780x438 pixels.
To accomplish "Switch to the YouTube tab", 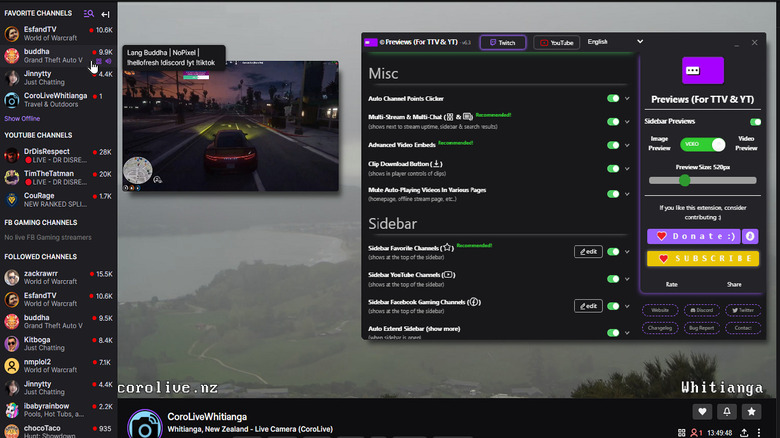I will click(x=555, y=43).
